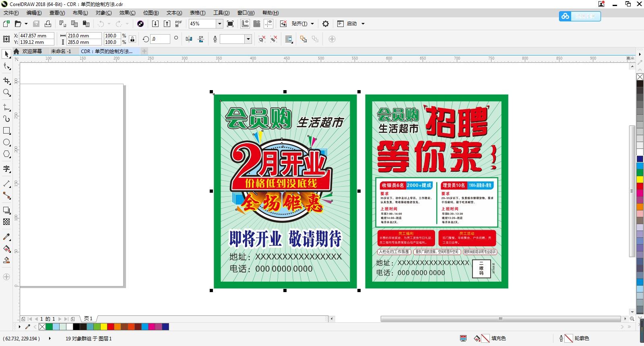This screenshot has width=644, height=346.
Task: Pick the yellow swatch in bottom palette
Action: [x=104, y=327]
